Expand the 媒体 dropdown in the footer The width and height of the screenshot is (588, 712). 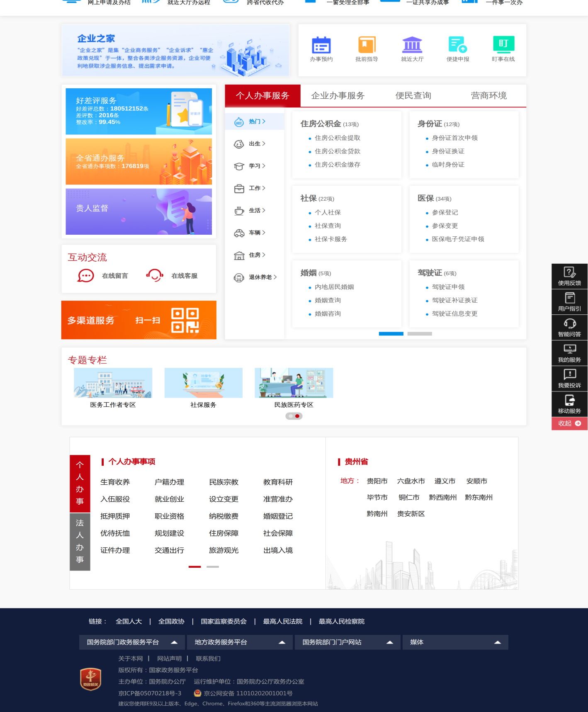pyautogui.click(x=455, y=642)
